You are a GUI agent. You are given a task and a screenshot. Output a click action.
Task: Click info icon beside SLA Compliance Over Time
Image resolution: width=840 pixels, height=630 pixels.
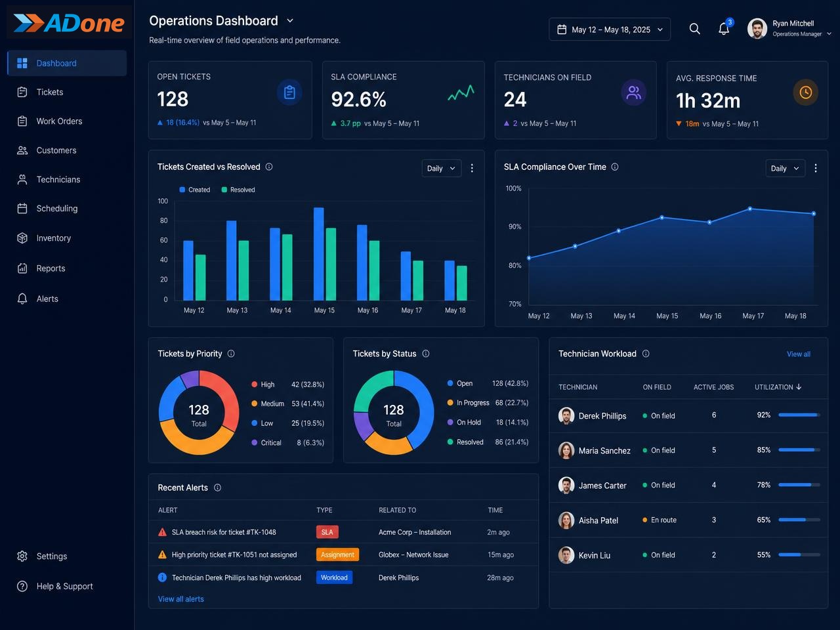[615, 167]
